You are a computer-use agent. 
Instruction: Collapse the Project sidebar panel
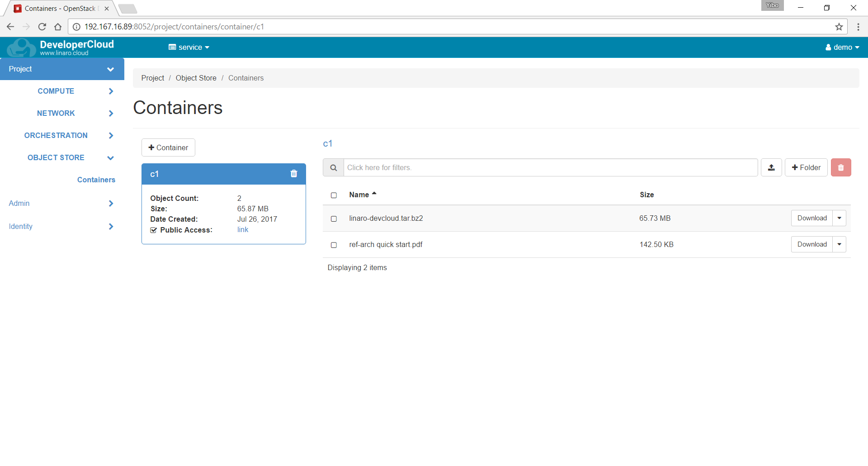[62, 69]
